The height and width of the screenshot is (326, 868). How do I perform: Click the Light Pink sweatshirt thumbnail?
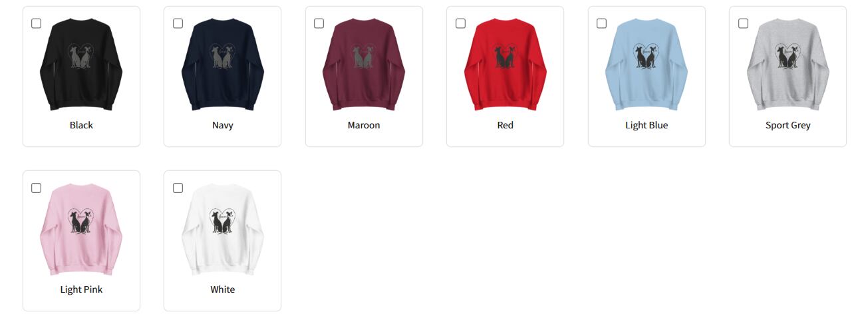pyautogui.click(x=81, y=229)
